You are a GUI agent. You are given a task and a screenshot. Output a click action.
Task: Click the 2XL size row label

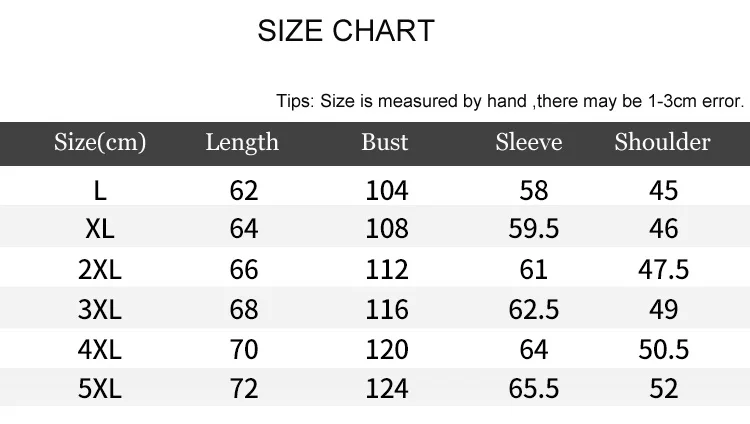pos(100,269)
